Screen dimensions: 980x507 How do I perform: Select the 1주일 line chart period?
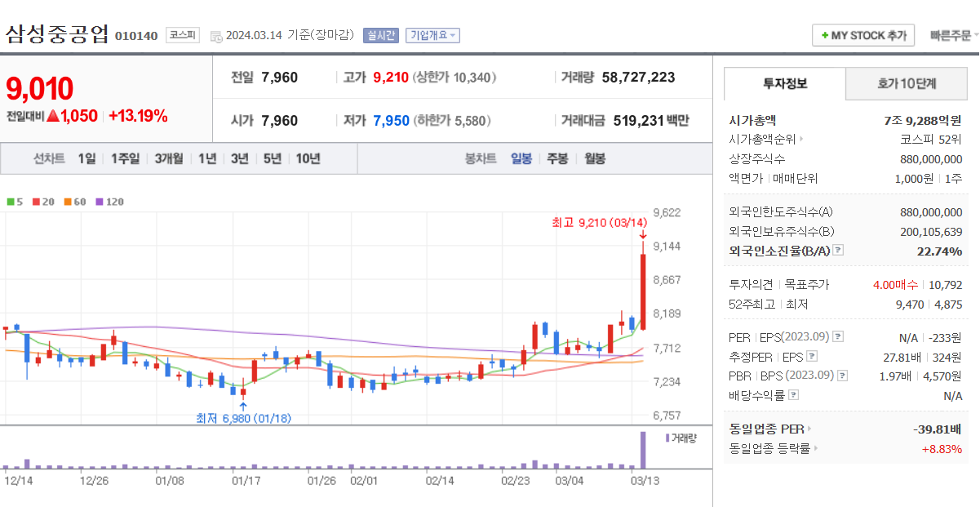125,158
